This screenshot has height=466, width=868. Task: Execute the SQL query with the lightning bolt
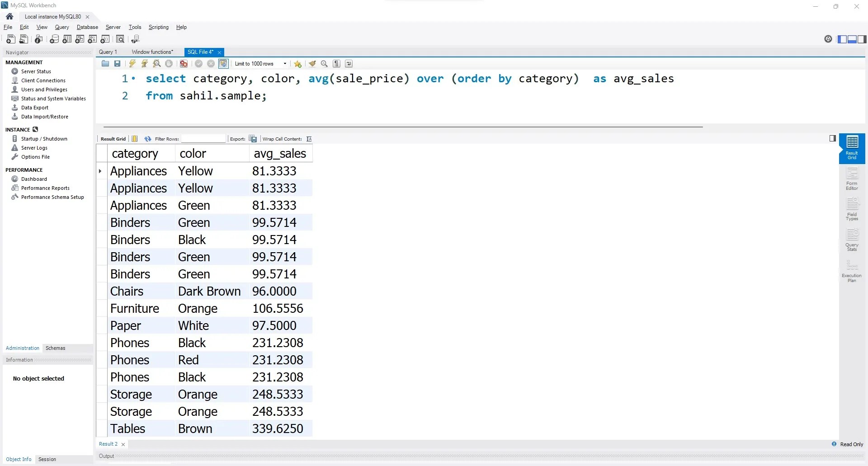[x=132, y=63]
